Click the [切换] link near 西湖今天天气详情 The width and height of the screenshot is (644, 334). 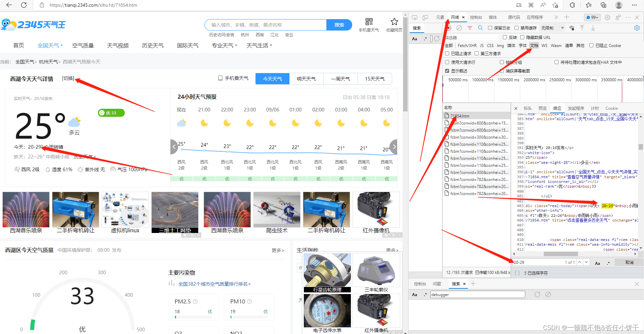click(68, 78)
